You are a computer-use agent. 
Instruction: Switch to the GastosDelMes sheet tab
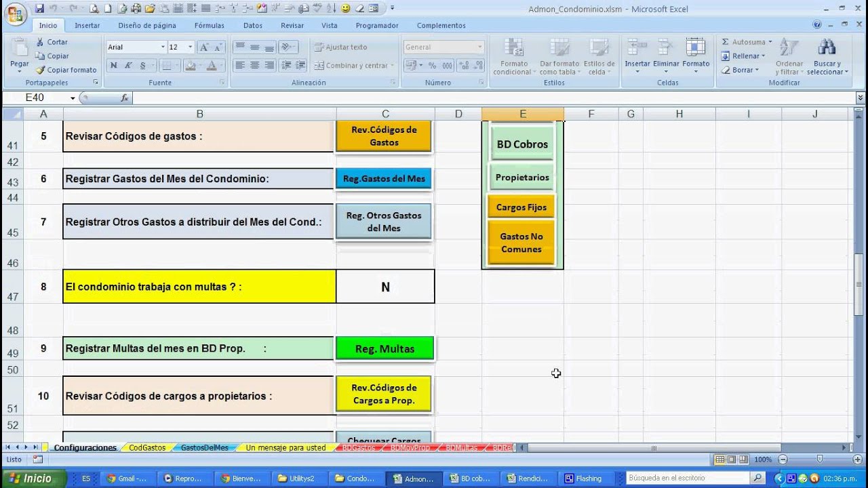pos(204,447)
